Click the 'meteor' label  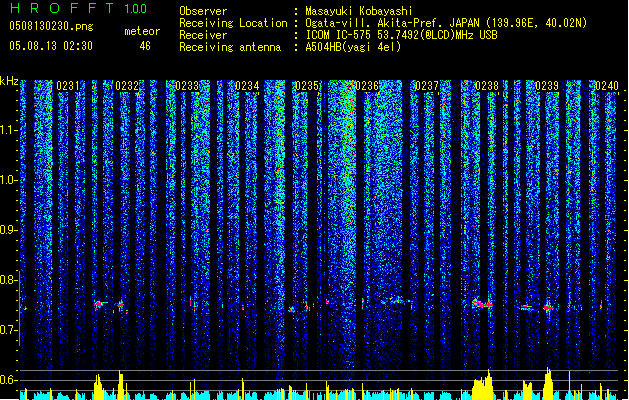(142, 31)
